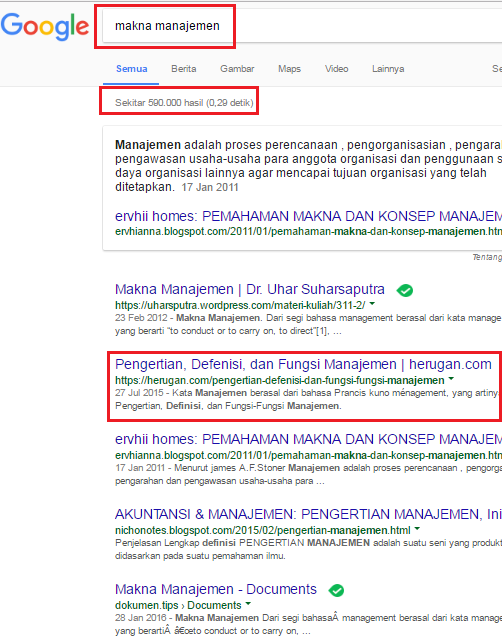Open the Gambar results tab
This screenshot has width=502, height=641.
point(237,69)
